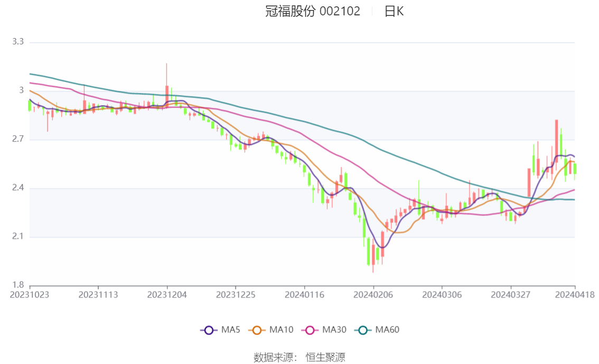Hide the MA10 line via its label
The height and width of the screenshot is (364, 599).
pos(281,330)
